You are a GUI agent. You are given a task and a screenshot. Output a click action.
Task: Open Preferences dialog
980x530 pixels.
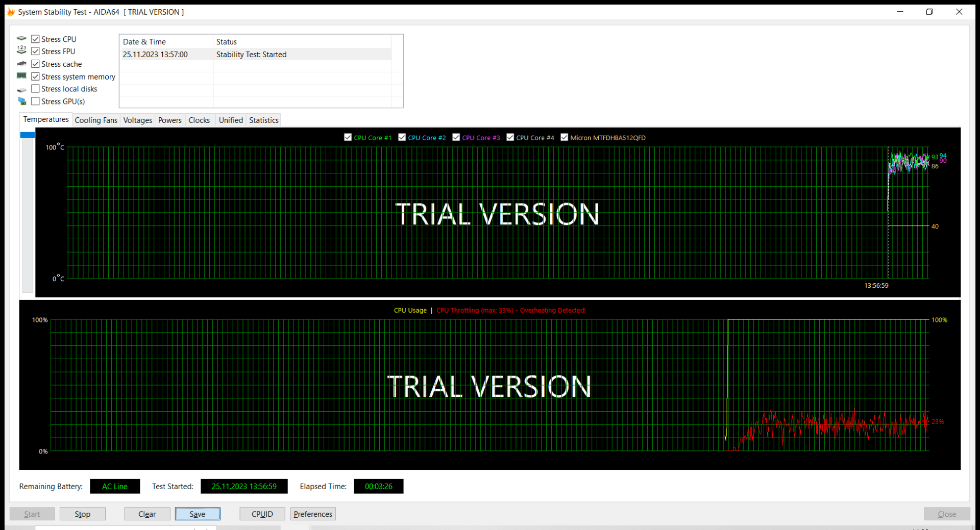point(313,514)
